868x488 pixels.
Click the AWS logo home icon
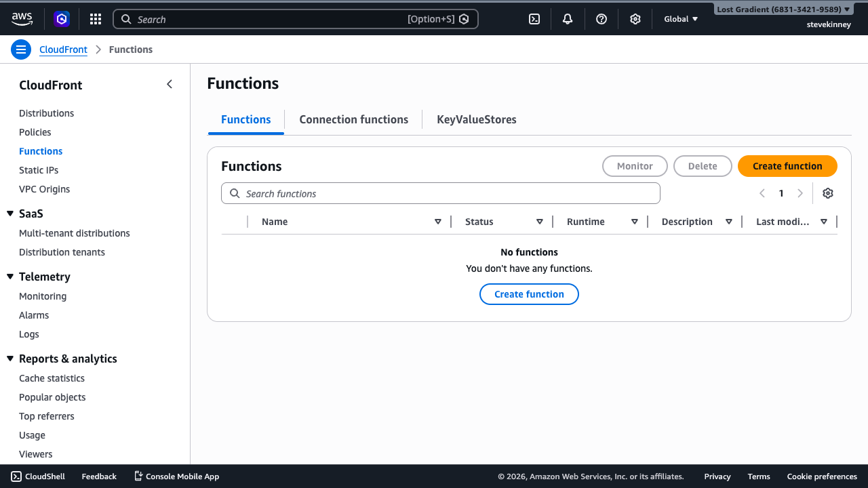coord(22,19)
